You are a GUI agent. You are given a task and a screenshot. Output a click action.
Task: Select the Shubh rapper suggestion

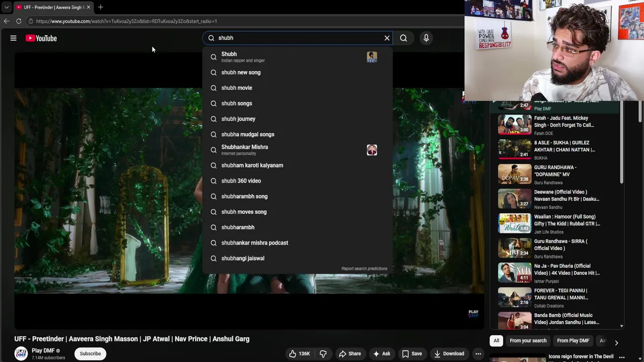(297, 57)
